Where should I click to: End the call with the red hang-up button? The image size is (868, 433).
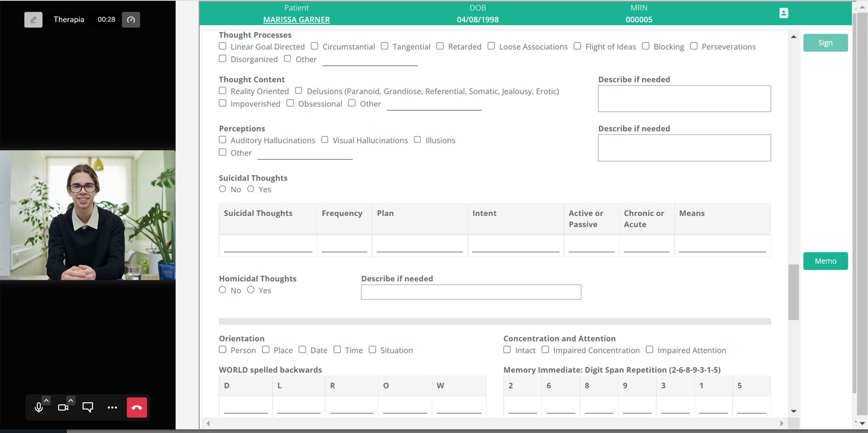tap(137, 407)
